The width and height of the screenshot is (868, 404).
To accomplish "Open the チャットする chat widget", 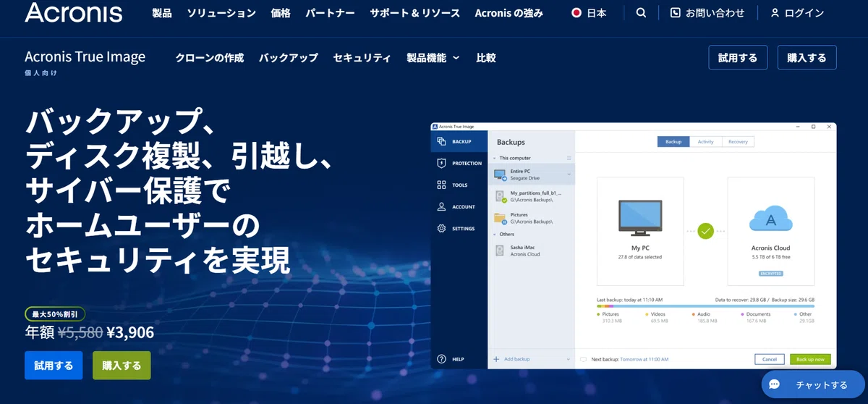I will pos(813,384).
